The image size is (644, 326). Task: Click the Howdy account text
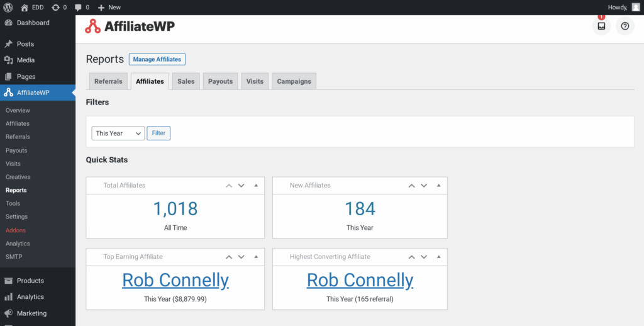pos(618,8)
